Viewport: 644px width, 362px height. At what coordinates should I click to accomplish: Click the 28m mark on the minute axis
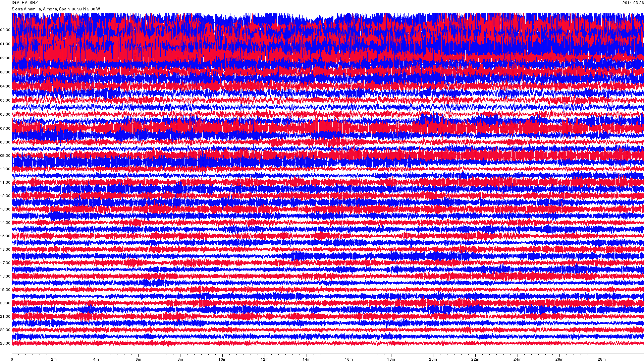click(x=601, y=359)
